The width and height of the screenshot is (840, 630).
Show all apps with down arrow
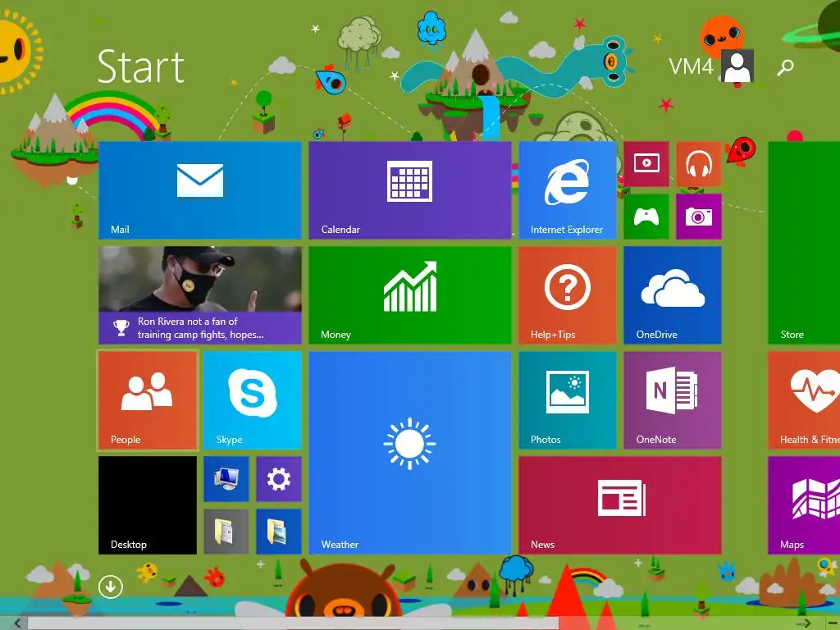click(x=111, y=587)
